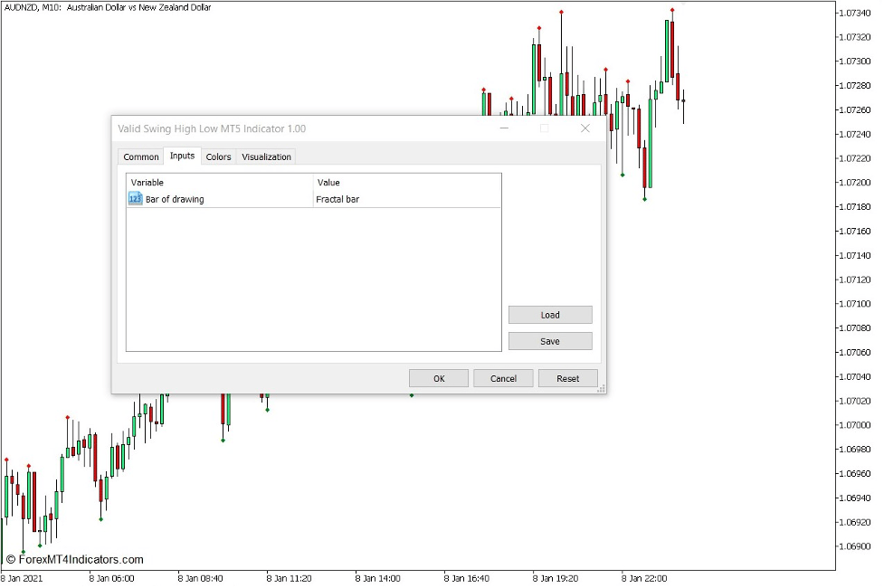
Task: Select the Inputs tab
Action: tap(181, 155)
